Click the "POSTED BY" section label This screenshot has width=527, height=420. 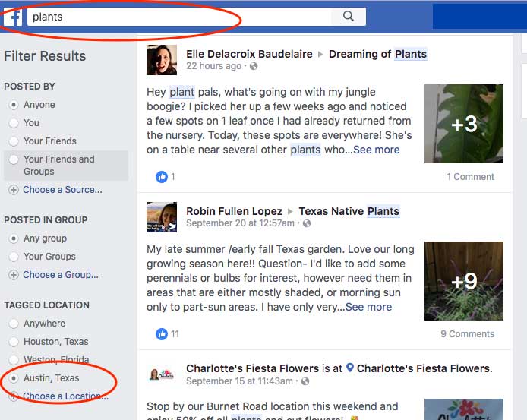30,87
